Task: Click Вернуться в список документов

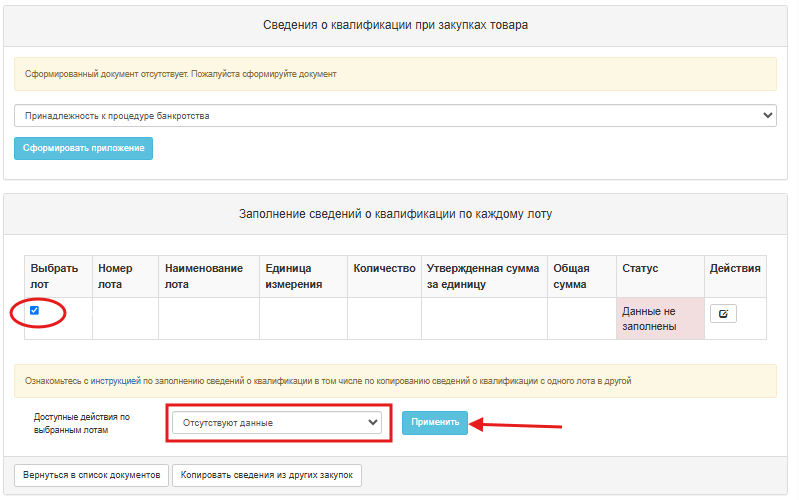Action: [x=91, y=475]
